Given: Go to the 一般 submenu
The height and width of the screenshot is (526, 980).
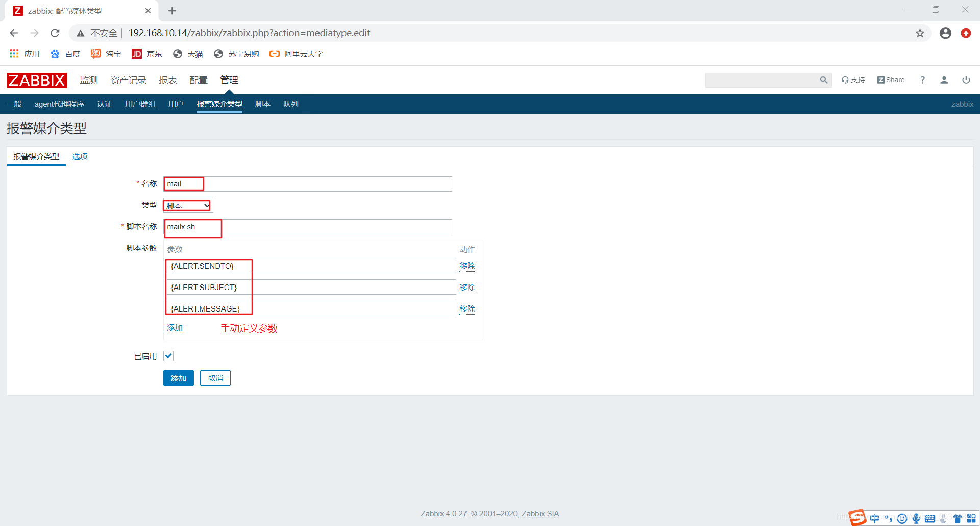Looking at the screenshot, I should point(14,104).
